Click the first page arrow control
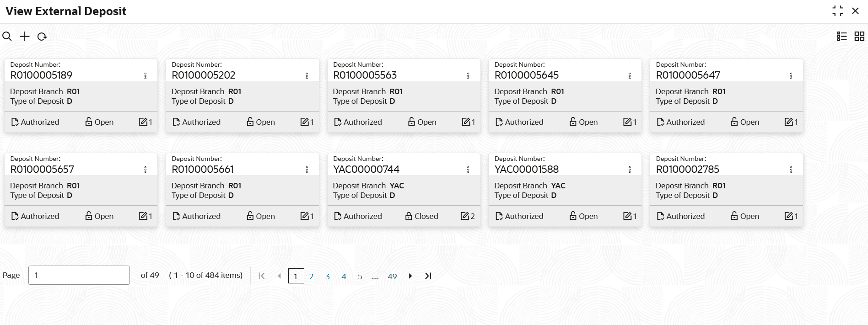 pos(261,276)
